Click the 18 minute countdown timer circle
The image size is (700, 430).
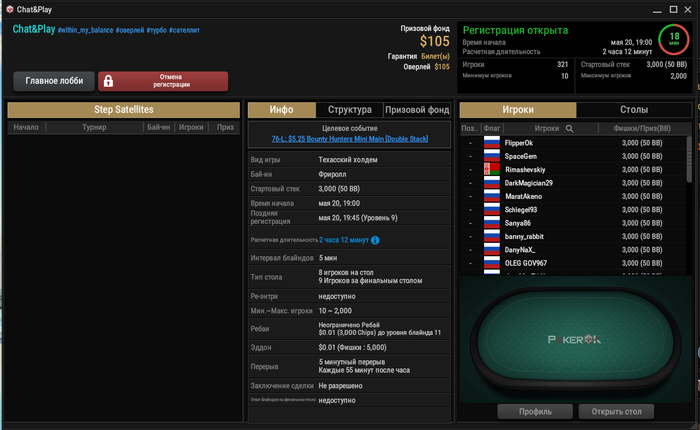[674, 39]
